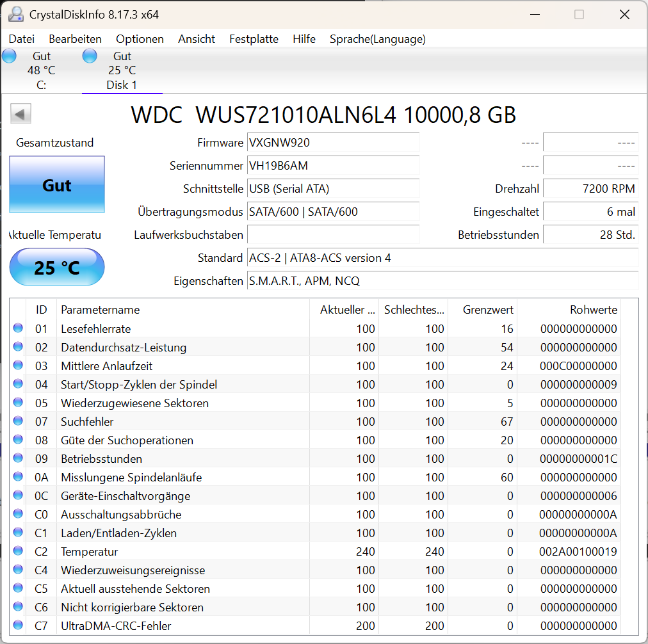Click the Seriennummer field VH19B6AM
The height and width of the screenshot is (644, 648).
click(x=333, y=166)
